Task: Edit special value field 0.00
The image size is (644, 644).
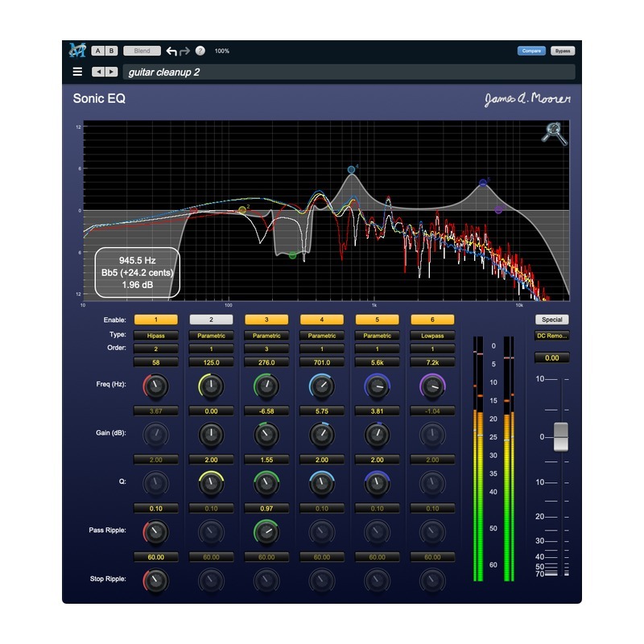Action: click(x=551, y=357)
